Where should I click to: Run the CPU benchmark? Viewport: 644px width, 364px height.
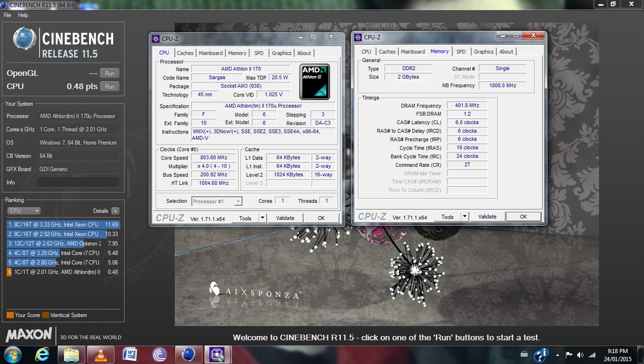tap(110, 86)
